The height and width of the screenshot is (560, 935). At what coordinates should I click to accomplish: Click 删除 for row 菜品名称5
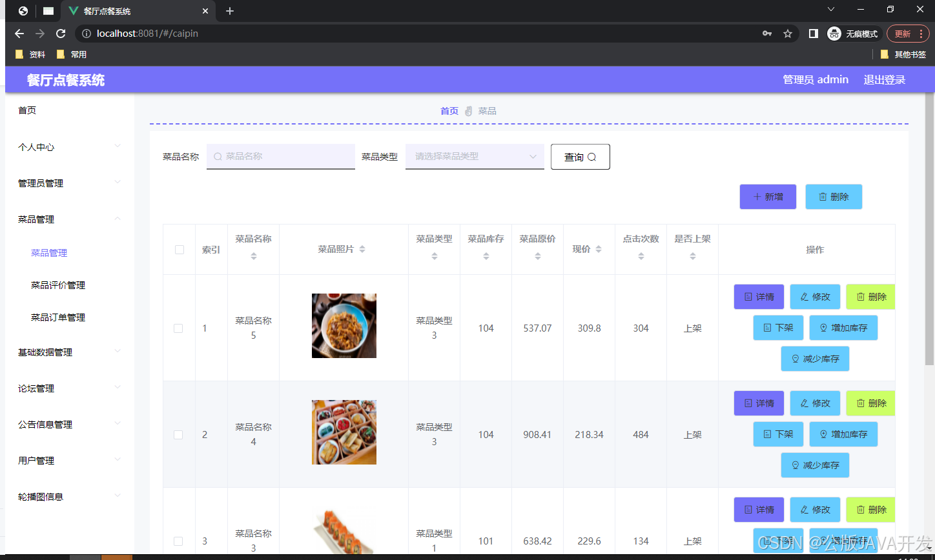(x=871, y=297)
